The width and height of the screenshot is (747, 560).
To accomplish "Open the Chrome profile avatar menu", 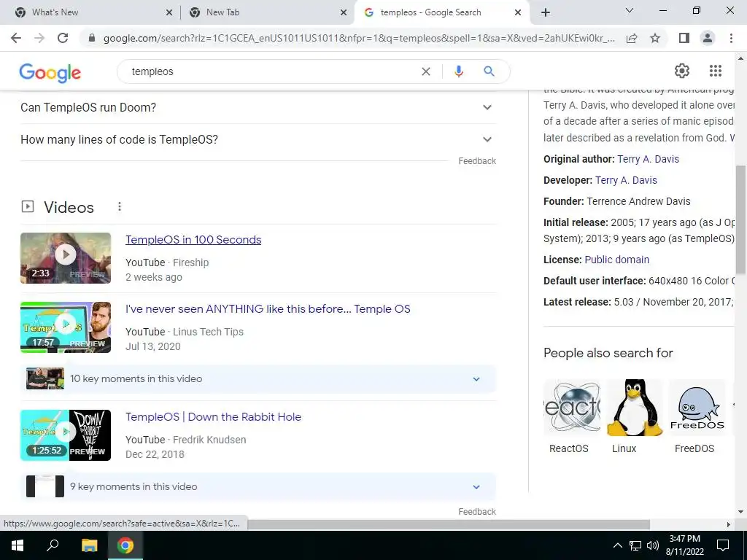I will click(x=708, y=38).
